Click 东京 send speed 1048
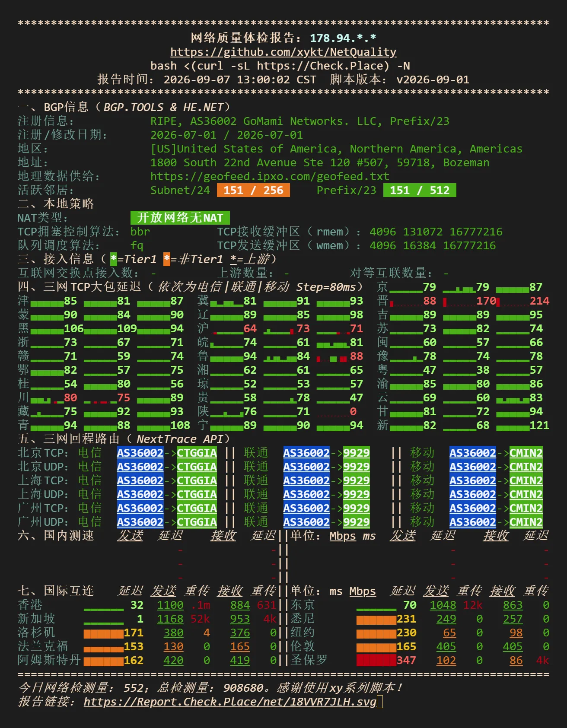The image size is (567, 728). click(443, 605)
